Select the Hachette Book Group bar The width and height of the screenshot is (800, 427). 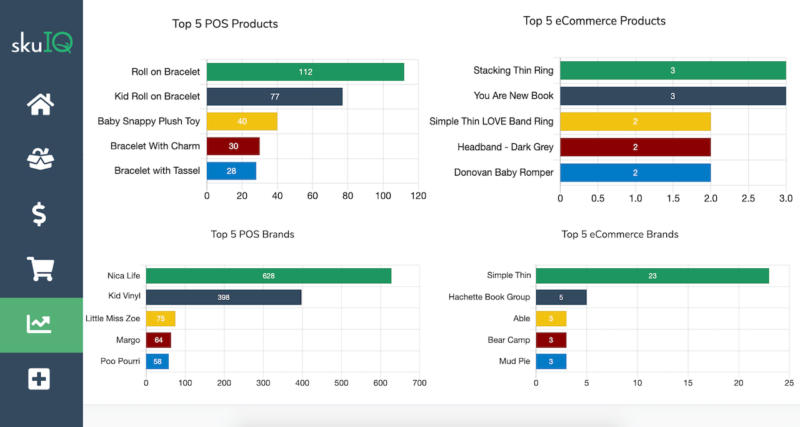(x=561, y=297)
